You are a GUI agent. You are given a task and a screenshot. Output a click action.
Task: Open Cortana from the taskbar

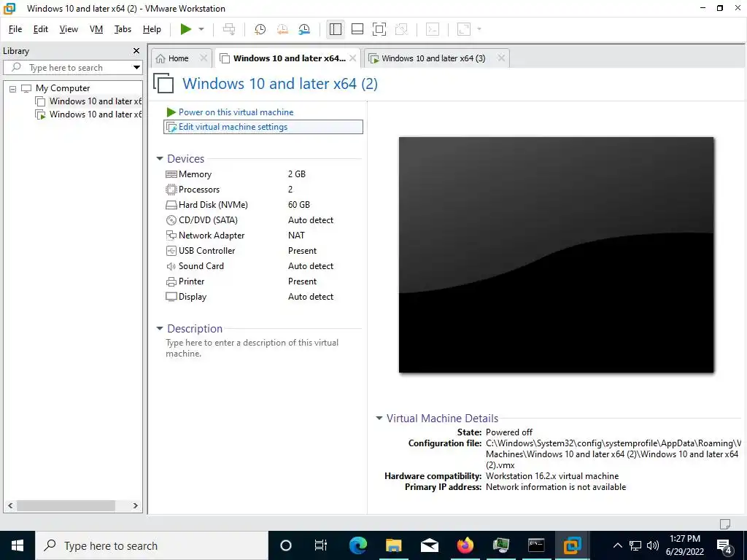pyautogui.click(x=285, y=545)
